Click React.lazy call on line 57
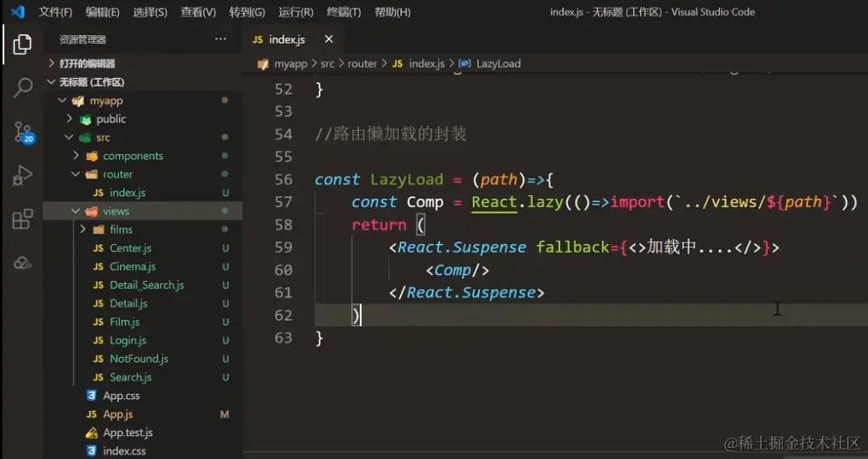 518,202
